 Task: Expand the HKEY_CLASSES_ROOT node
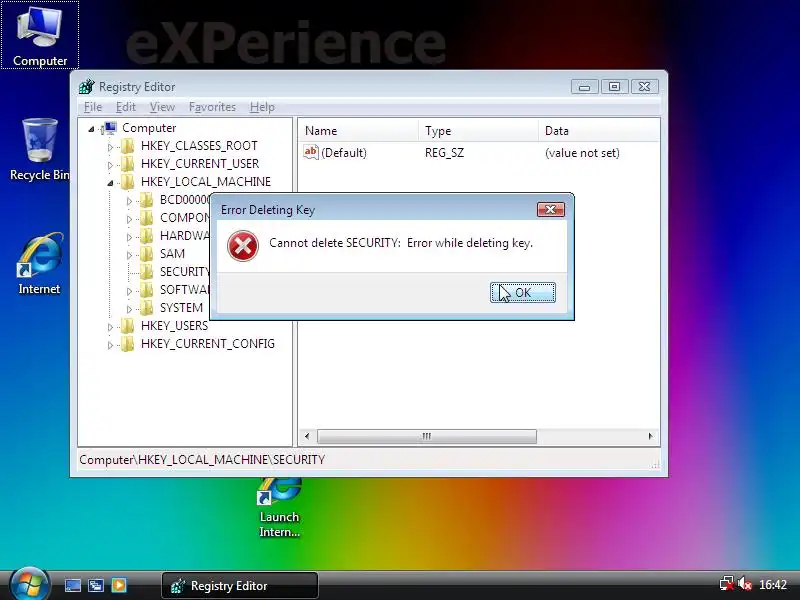click(x=110, y=147)
